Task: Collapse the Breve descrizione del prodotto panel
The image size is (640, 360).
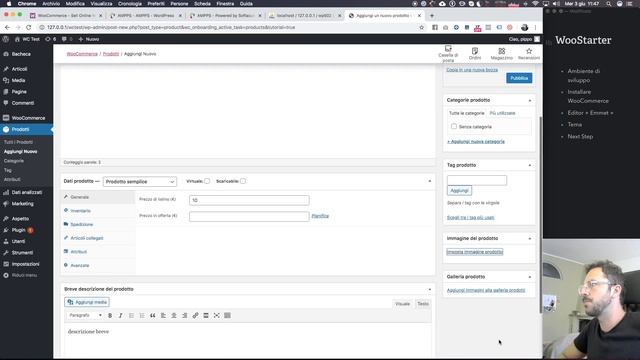Action: tap(429, 289)
